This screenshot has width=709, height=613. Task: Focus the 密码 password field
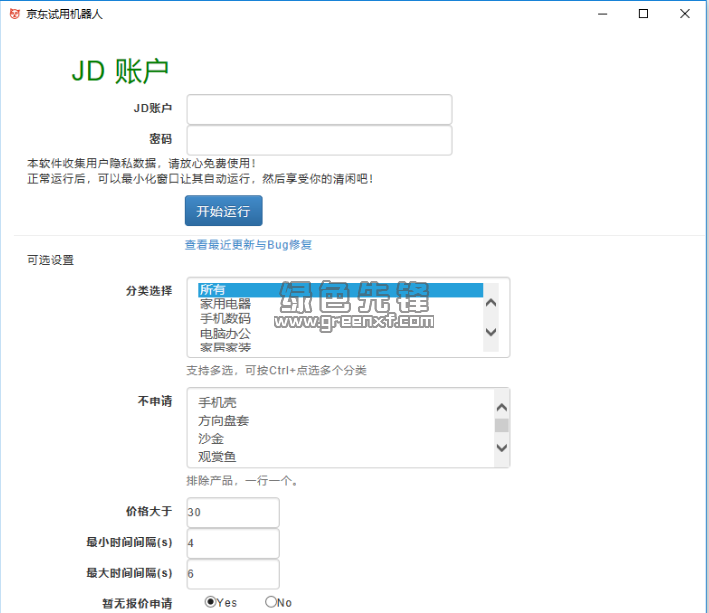[x=319, y=140]
